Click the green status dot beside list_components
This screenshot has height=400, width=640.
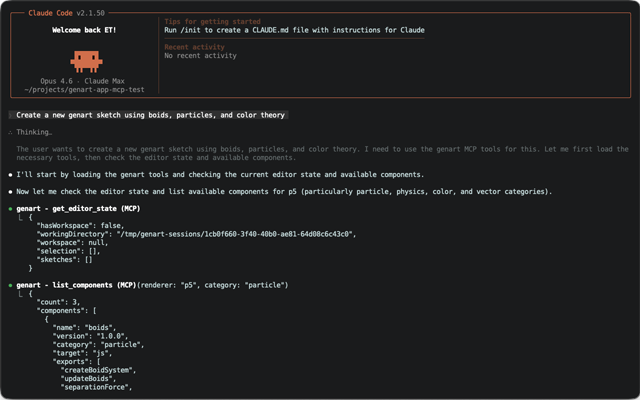[x=11, y=285]
